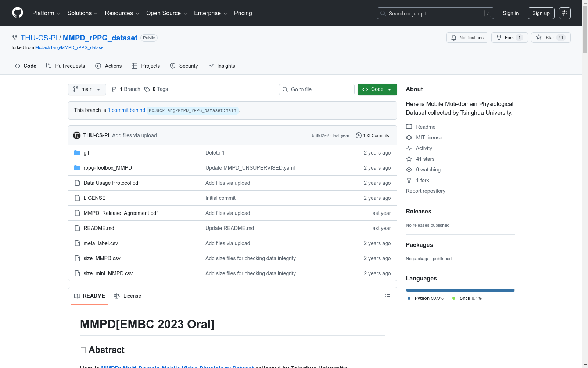Switch to the Pull requests tab

65,66
